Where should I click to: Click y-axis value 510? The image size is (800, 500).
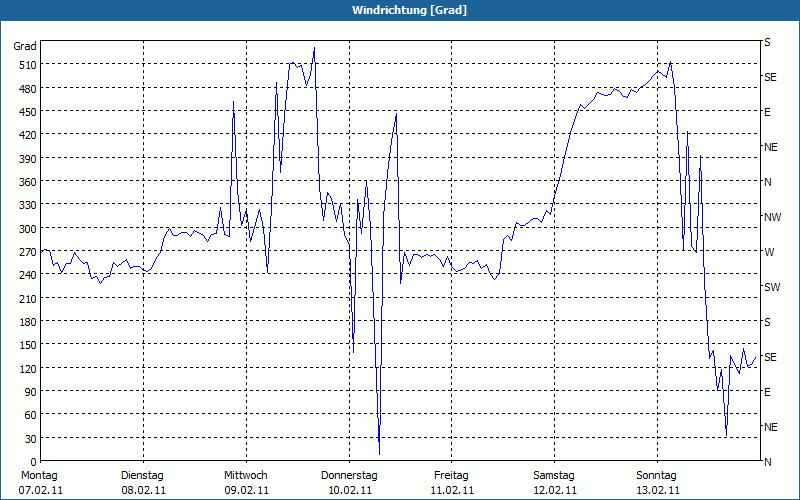pos(28,65)
